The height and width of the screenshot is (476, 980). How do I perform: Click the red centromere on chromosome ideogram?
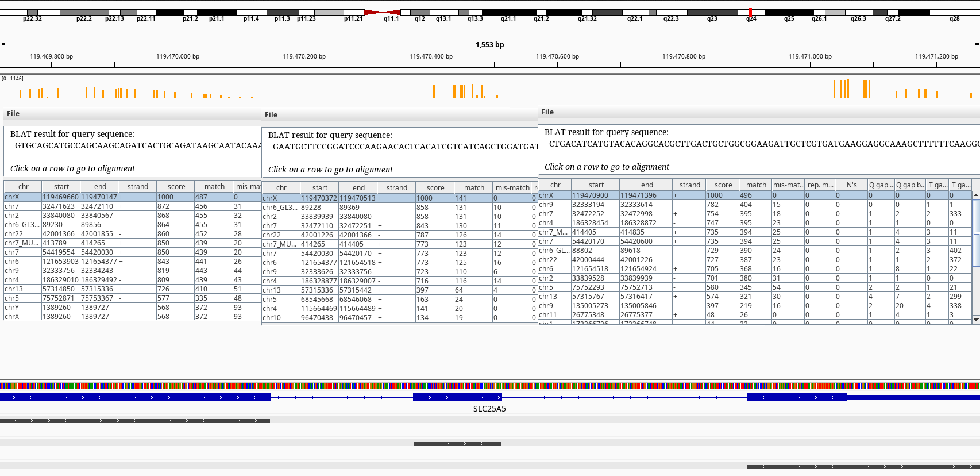pyautogui.click(x=382, y=12)
